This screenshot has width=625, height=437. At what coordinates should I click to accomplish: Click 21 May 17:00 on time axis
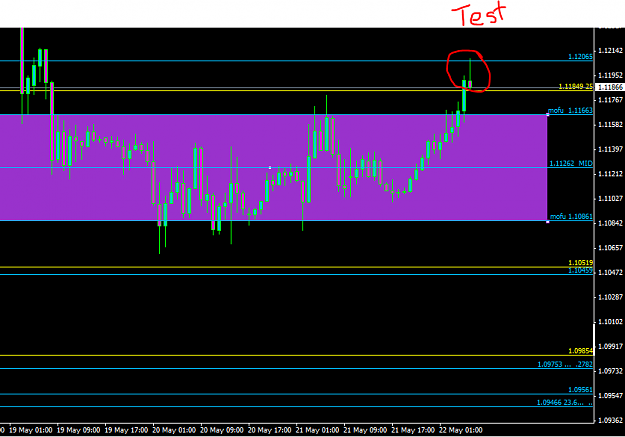click(413, 430)
